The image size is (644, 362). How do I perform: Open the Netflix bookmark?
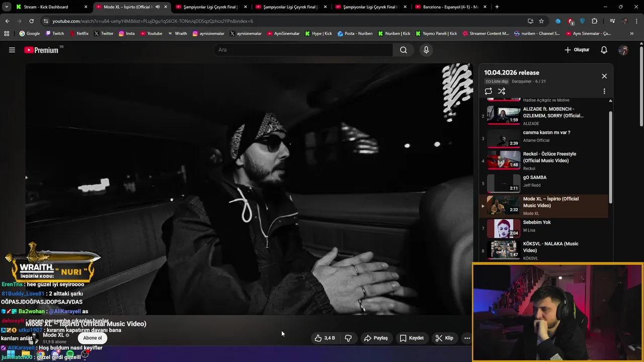click(78, 34)
